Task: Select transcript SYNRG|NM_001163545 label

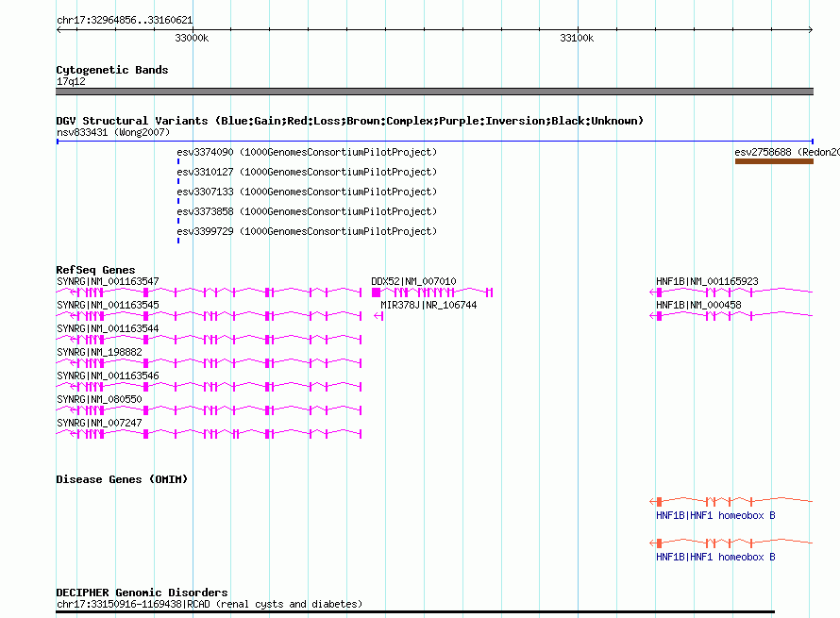Action: click(108, 305)
